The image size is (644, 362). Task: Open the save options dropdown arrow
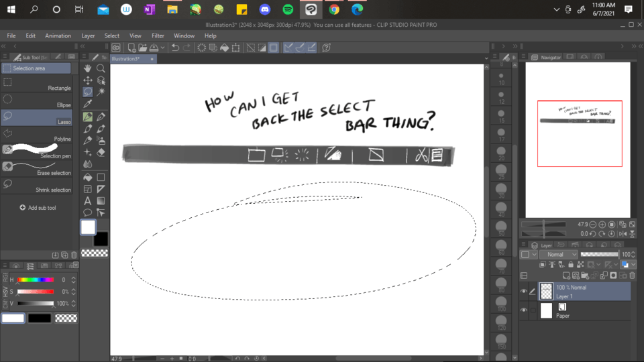(x=163, y=48)
